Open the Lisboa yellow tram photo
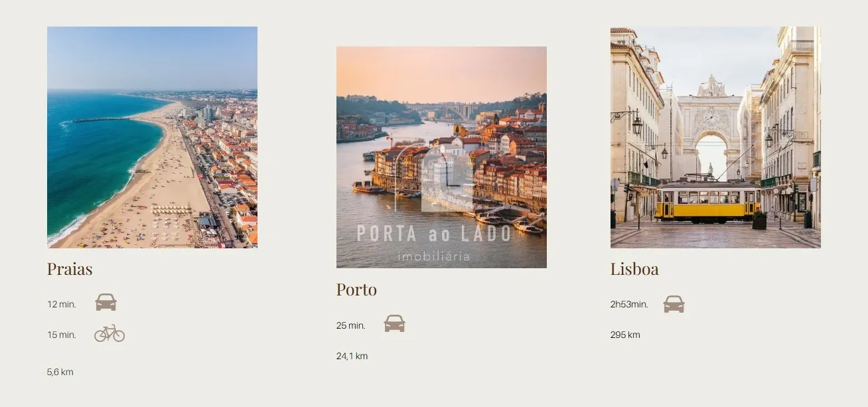The height and width of the screenshot is (407, 868). (715, 137)
